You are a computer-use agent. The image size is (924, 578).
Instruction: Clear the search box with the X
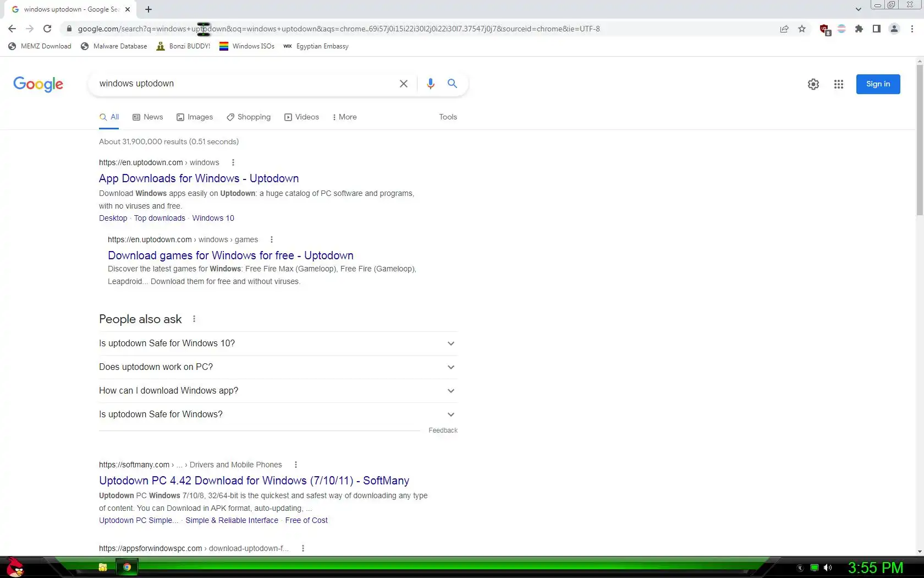pyautogui.click(x=404, y=84)
